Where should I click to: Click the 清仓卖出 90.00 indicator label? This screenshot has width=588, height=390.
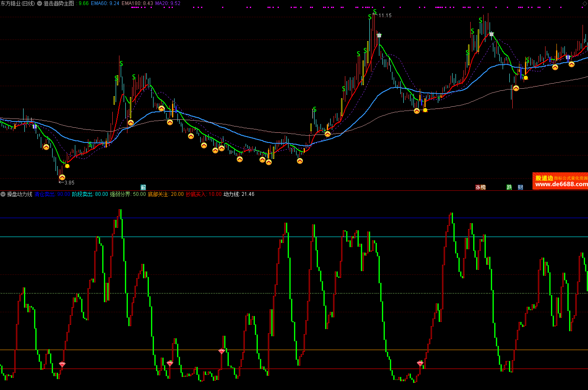point(52,194)
